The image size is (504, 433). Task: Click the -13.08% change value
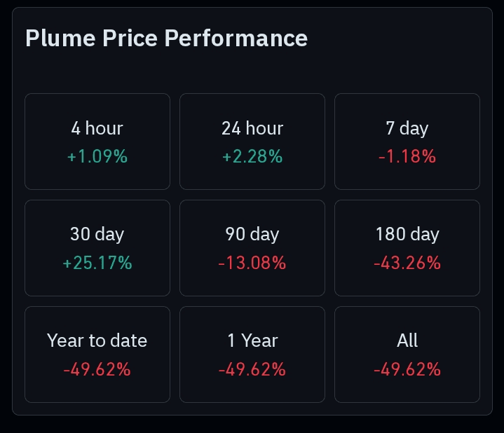coord(252,263)
